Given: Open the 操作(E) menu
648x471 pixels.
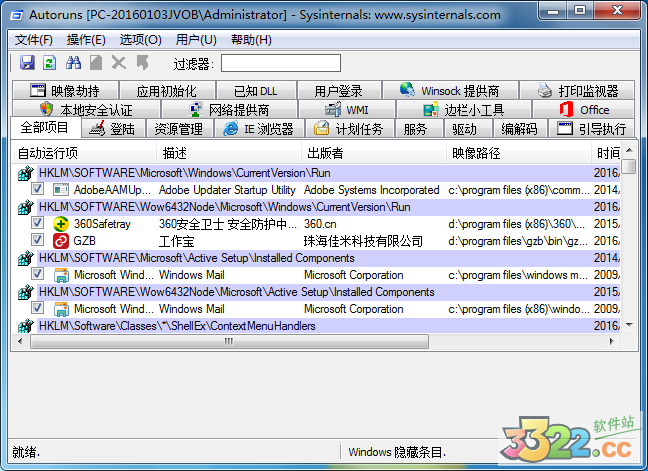Looking at the screenshot, I should (x=86, y=40).
